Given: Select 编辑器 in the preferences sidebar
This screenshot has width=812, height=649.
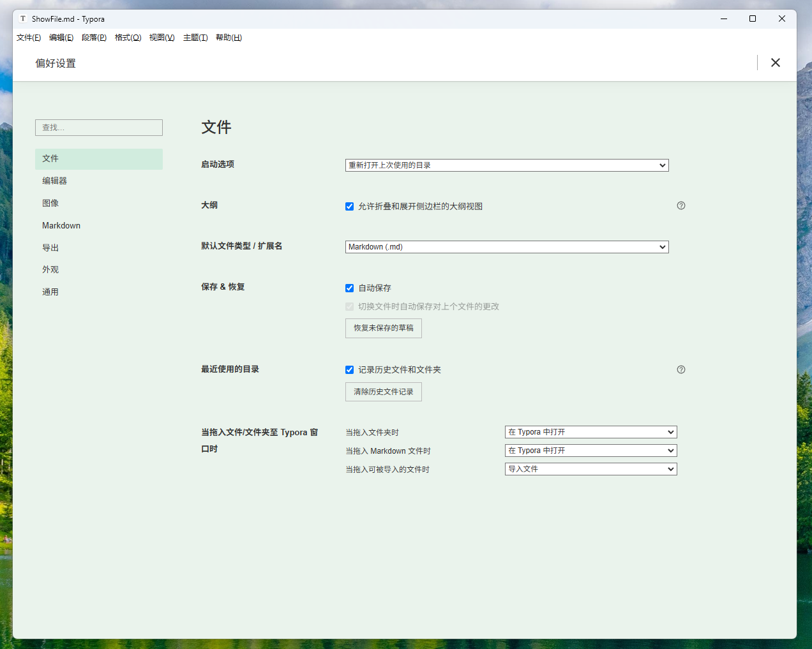Looking at the screenshot, I should tap(99, 181).
